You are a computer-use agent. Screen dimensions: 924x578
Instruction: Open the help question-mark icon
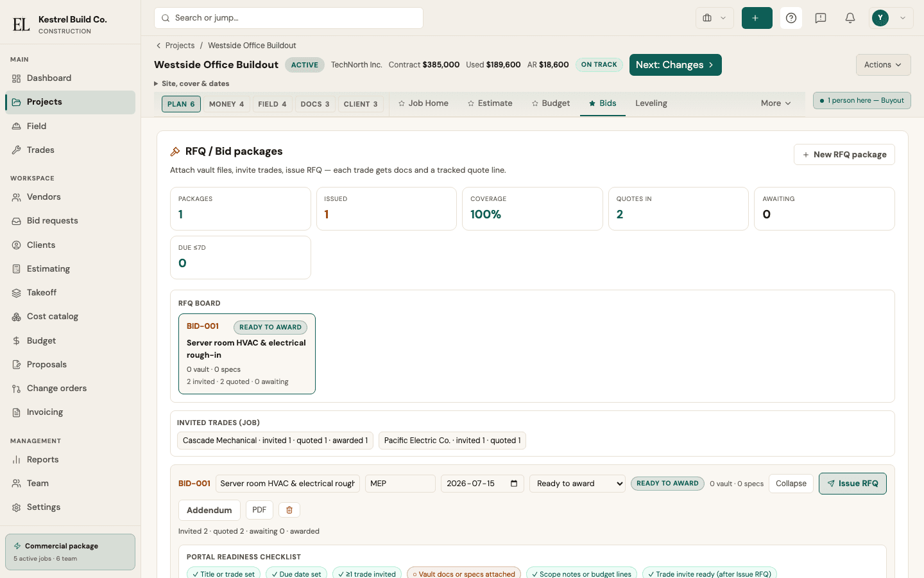click(x=791, y=18)
